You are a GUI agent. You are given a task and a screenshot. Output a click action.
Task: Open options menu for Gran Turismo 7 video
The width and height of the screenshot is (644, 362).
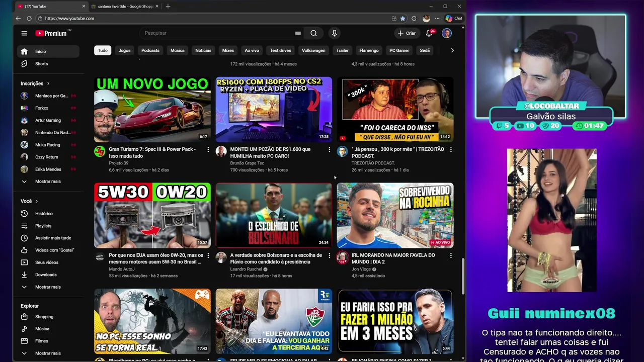pos(208,149)
